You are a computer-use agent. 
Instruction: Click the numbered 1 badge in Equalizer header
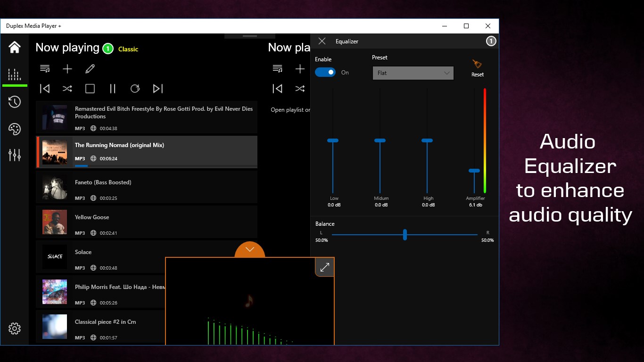(491, 41)
